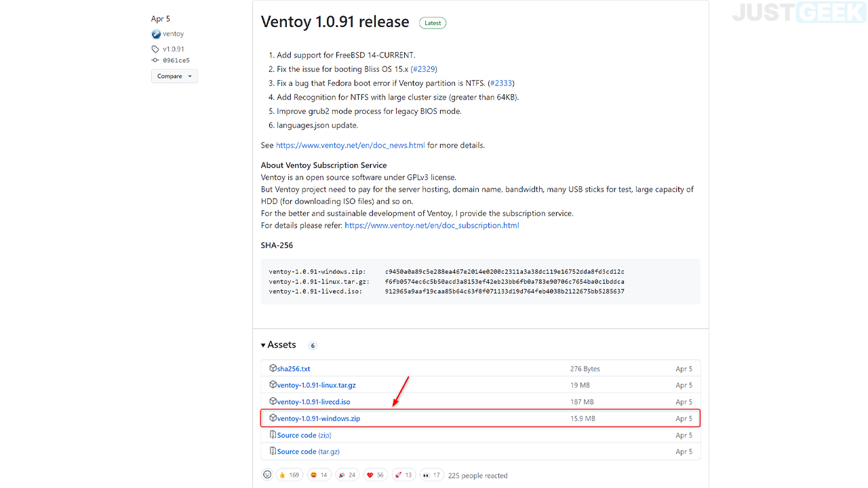Click the Apr 5 release date at left
Viewport: 868px width, 488px height.
(x=161, y=19)
